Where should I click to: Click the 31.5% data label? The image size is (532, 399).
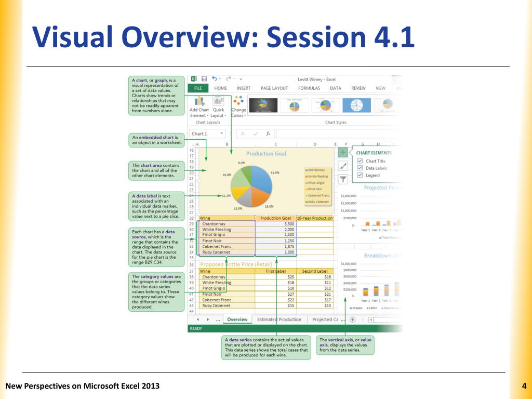coord(275,172)
